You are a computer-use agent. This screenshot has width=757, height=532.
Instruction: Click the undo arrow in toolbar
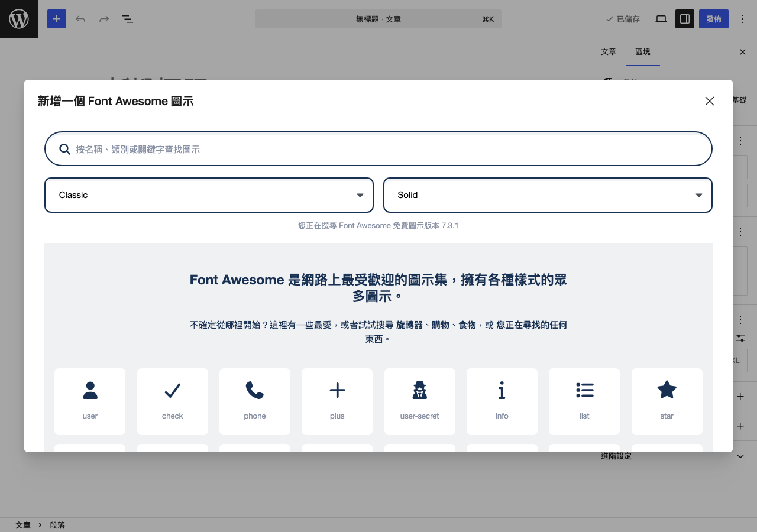tap(80, 19)
